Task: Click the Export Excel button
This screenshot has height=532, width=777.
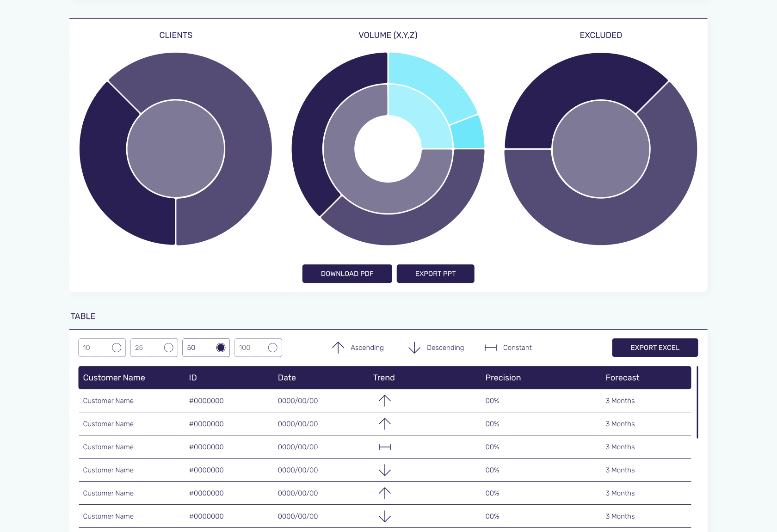Action: [x=655, y=348]
